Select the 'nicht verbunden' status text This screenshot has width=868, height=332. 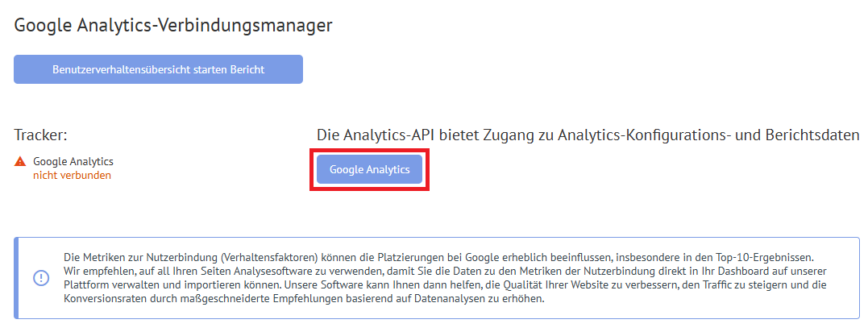click(x=72, y=176)
